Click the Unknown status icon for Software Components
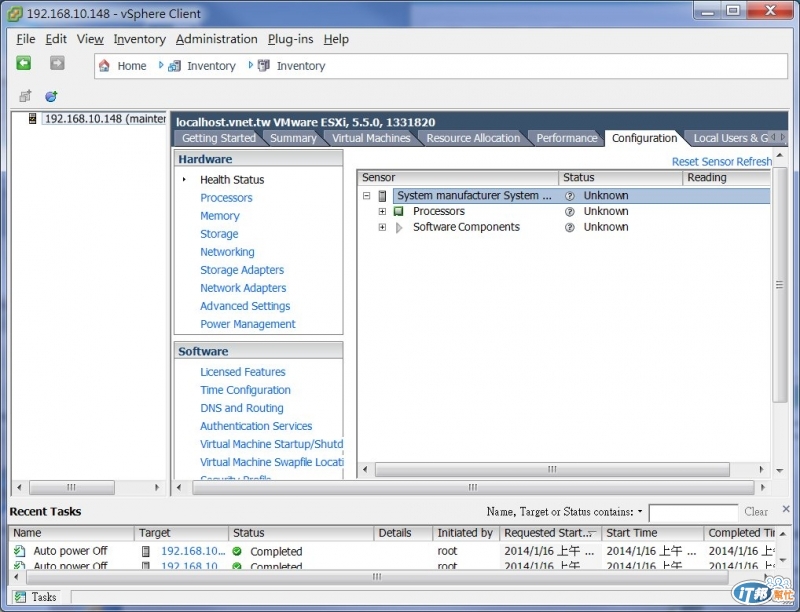 (x=570, y=227)
